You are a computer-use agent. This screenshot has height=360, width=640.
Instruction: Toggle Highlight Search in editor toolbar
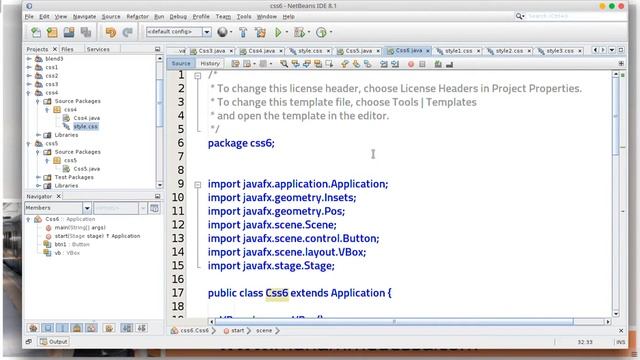[x=318, y=64]
